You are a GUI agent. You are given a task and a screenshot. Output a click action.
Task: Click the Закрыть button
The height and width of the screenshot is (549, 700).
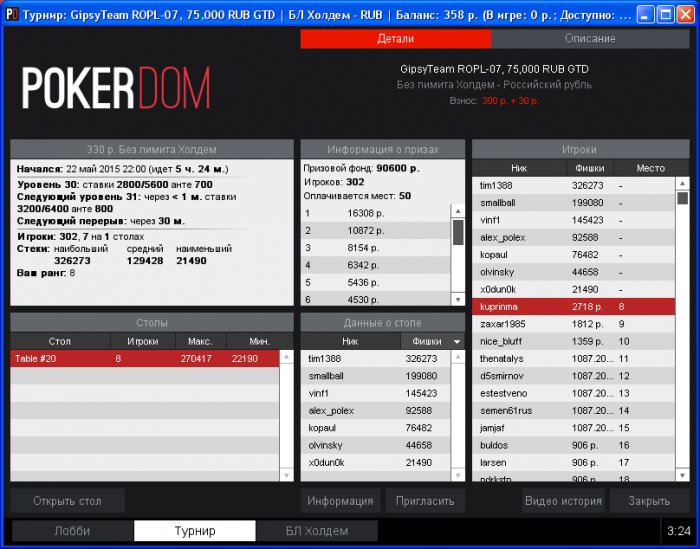pyautogui.click(x=649, y=501)
